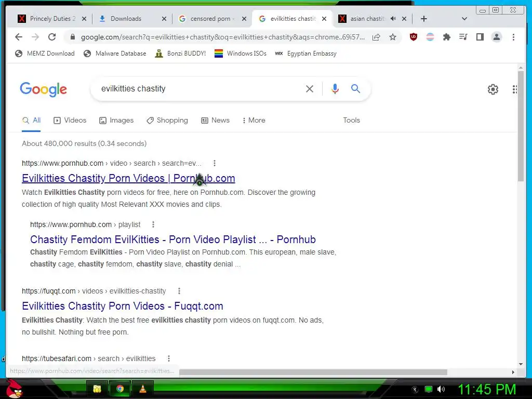Open the Tools search options
532x399 pixels.
[x=351, y=121]
